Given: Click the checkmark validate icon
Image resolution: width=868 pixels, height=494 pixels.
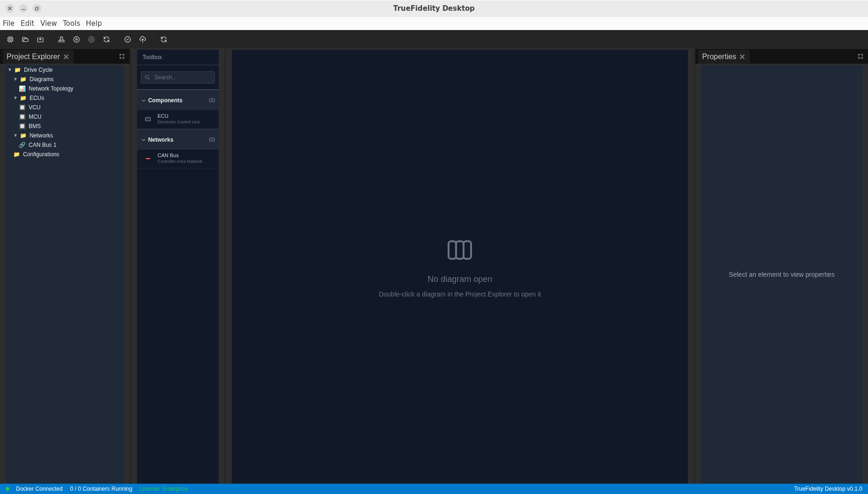Looking at the screenshot, I should pos(128,39).
